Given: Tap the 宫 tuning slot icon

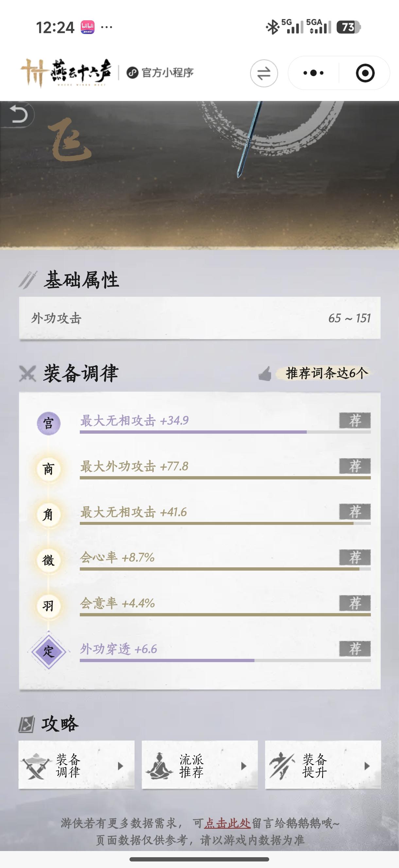Looking at the screenshot, I should click(x=48, y=423).
